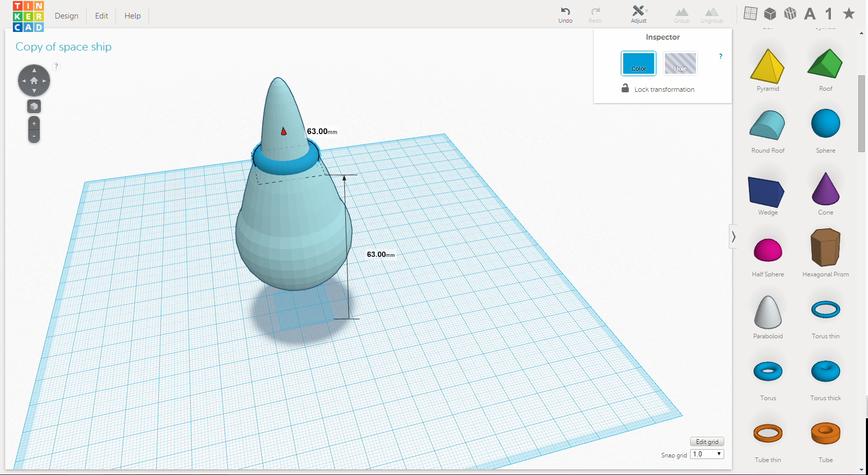Click the Edit grid button
This screenshot has height=475, width=868.
point(707,441)
